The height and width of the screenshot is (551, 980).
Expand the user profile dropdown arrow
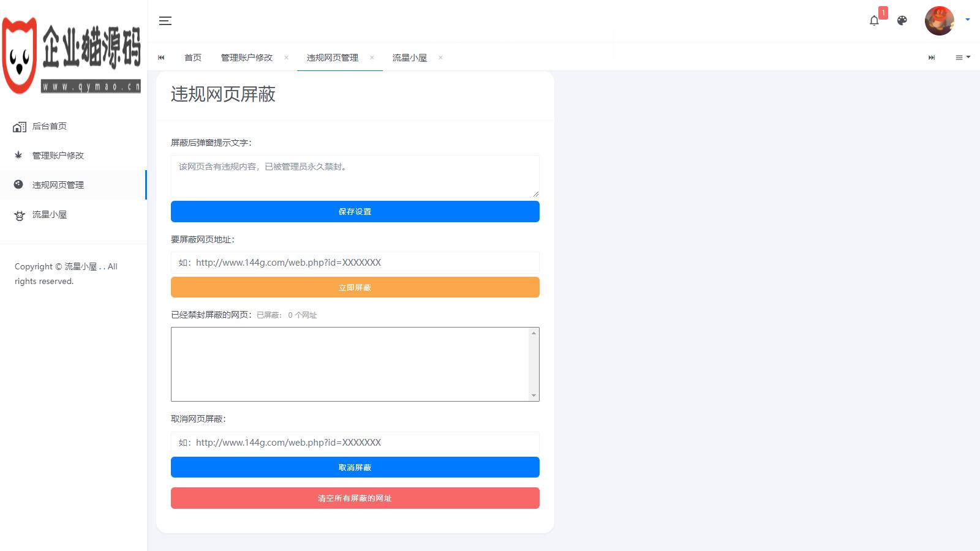tap(968, 20)
